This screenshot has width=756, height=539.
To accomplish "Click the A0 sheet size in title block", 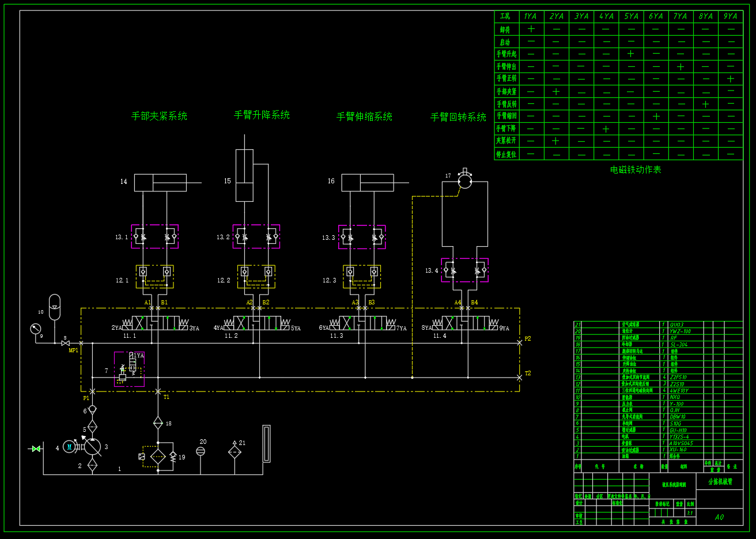I will (719, 517).
